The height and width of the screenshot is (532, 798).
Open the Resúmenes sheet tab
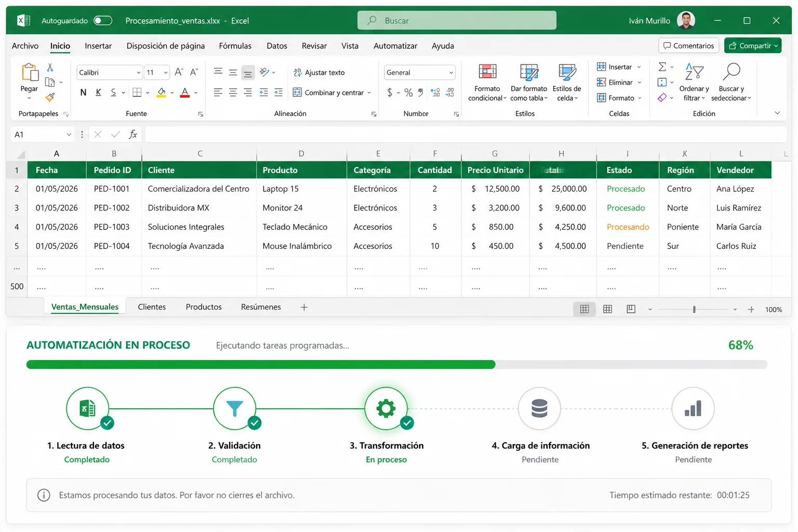pos(261,307)
